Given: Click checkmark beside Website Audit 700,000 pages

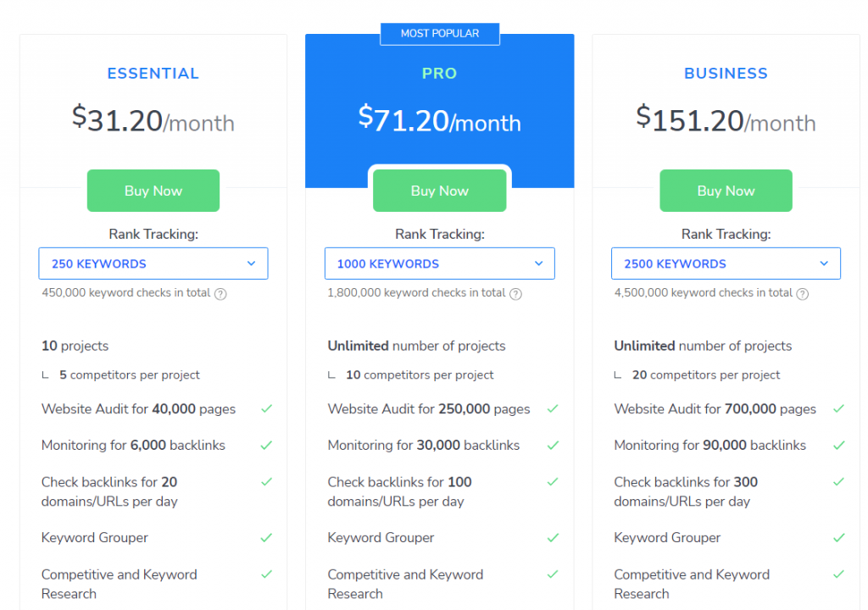Looking at the screenshot, I should [x=838, y=408].
